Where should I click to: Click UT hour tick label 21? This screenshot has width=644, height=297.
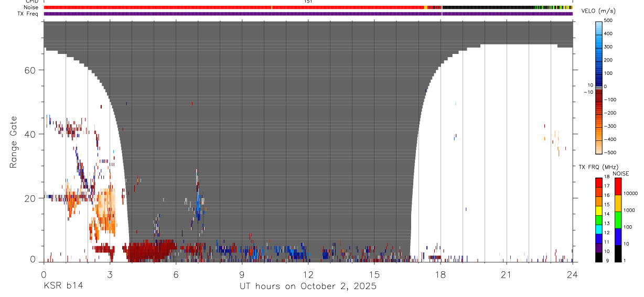click(506, 274)
